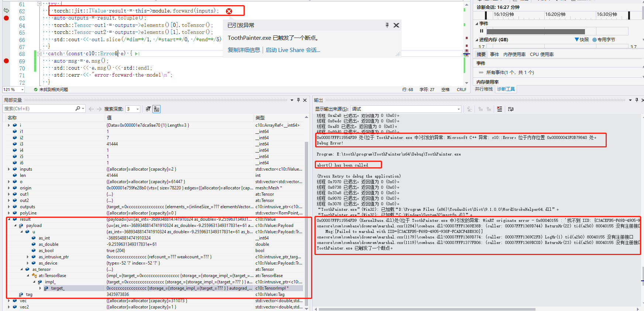The height and width of the screenshot is (311, 644).
Task: Click the red exception error icon on line 62
Action: tap(229, 11)
